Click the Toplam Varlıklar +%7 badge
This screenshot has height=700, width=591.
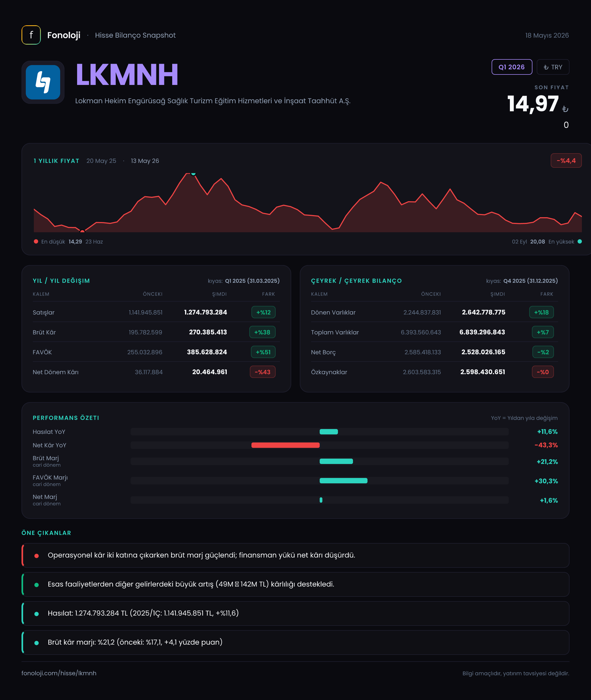pyautogui.click(x=543, y=332)
